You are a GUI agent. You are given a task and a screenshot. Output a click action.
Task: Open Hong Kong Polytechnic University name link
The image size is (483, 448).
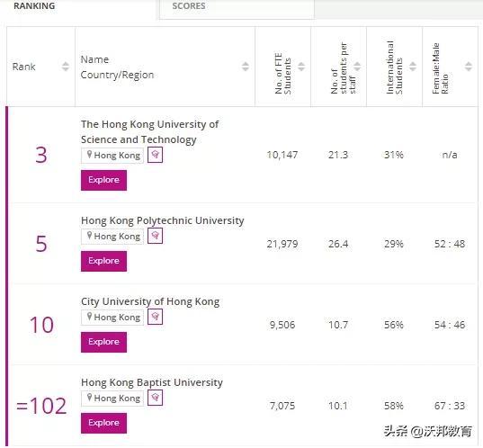pyautogui.click(x=162, y=221)
